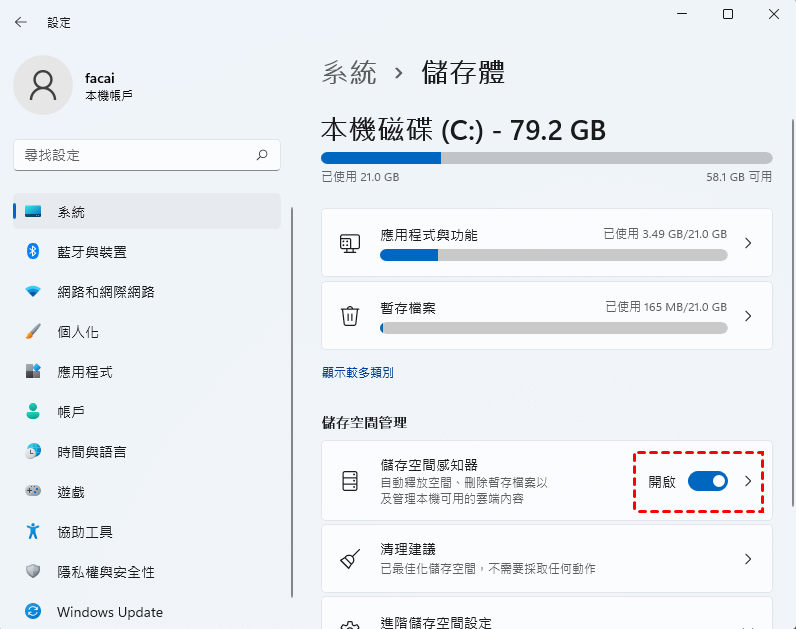The height and width of the screenshot is (629, 796).
Task: Open Windows Update in the sidebar
Action: (110, 612)
